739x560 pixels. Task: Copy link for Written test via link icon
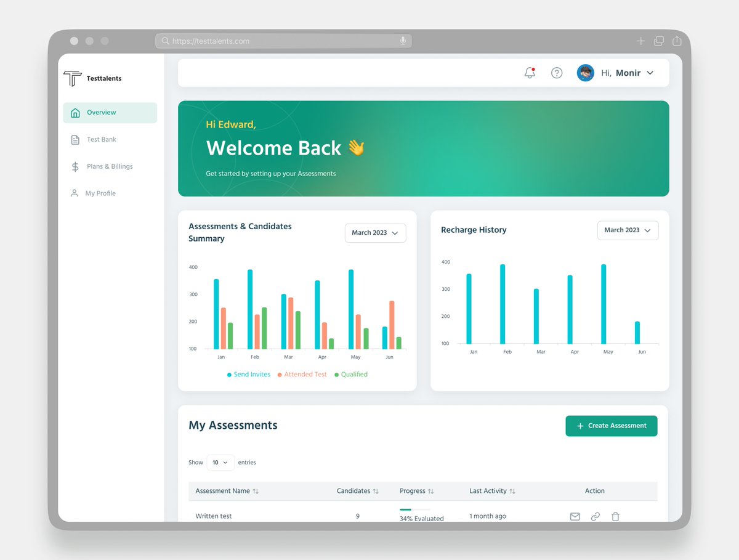pyautogui.click(x=595, y=516)
